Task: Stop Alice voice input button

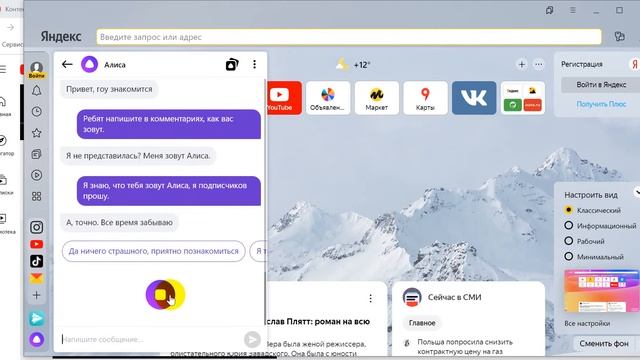Action: click(x=161, y=295)
